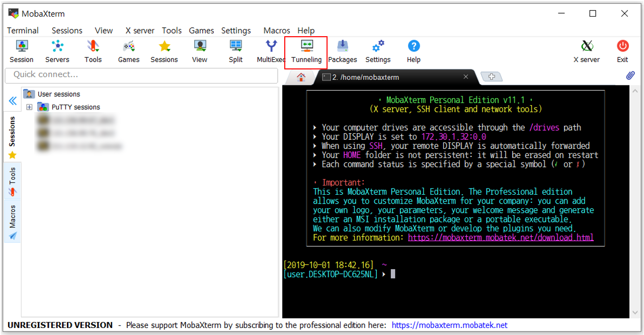Open the Tools toolbar icon
The width and height of the screenshot is (644, 335).
tap(93, 52)
